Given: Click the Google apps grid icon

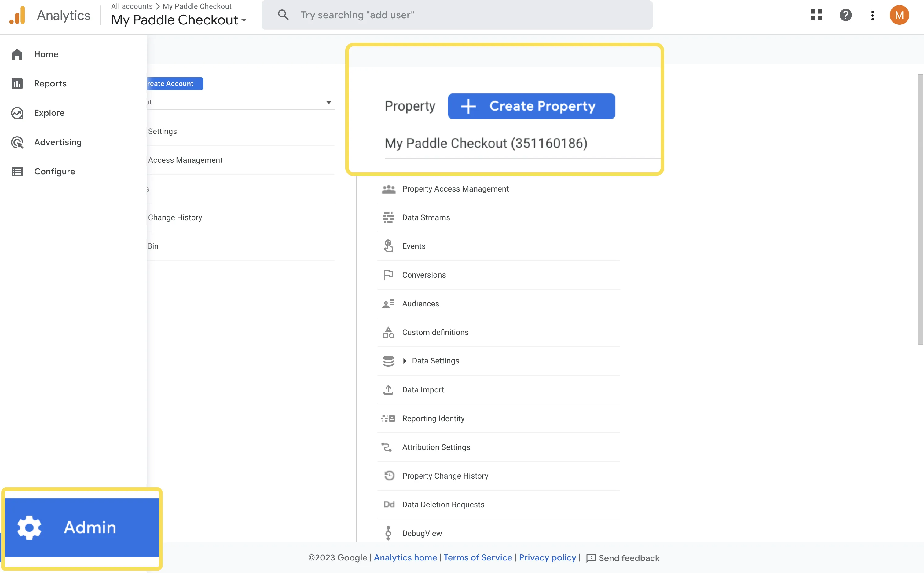Looking at the screenshot, I should point(816,15).
